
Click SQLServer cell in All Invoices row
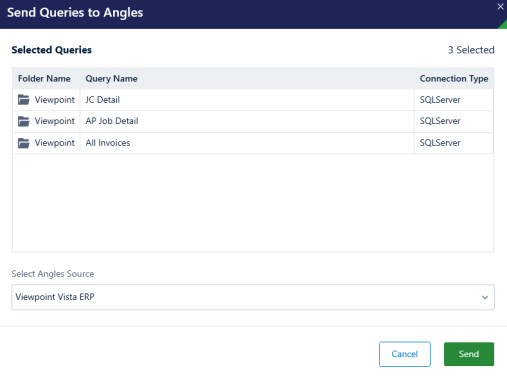coord(440,143)
